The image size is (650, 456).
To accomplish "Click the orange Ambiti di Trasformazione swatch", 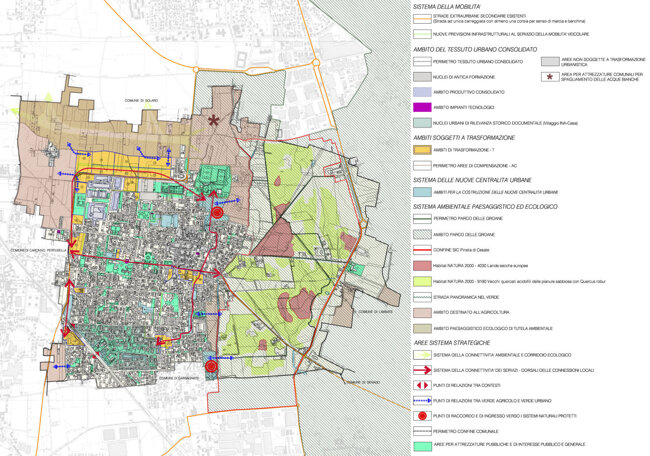I will [422, 149].
